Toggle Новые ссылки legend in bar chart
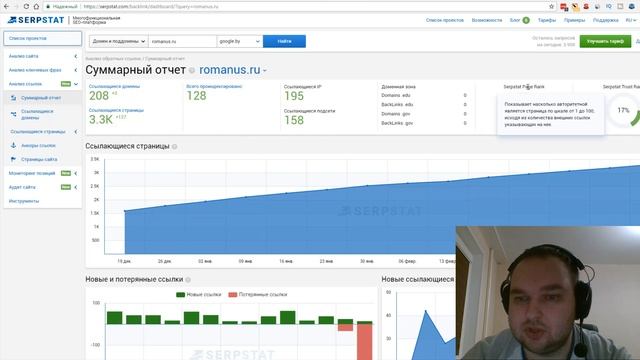The height and width of the screenshot is (360, 640). pos(198,295)
